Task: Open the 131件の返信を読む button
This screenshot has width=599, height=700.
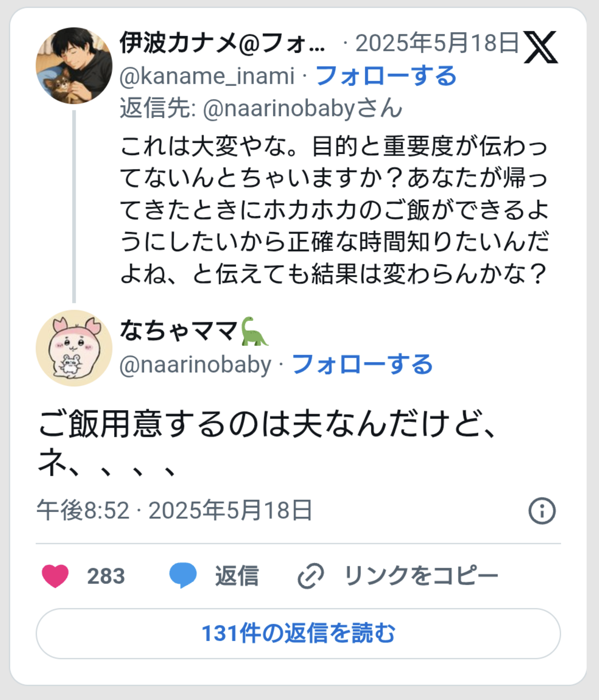Action: click(298, 633)
